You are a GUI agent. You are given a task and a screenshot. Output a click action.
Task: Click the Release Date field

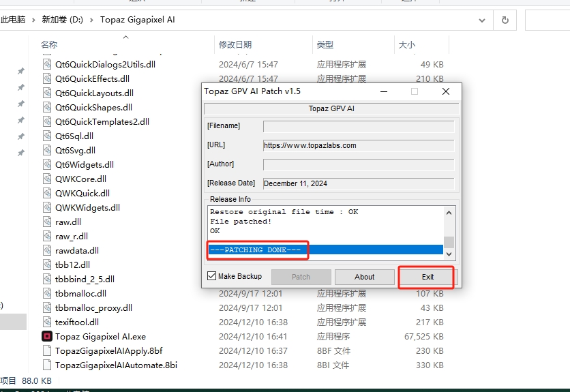pos(359,183)
